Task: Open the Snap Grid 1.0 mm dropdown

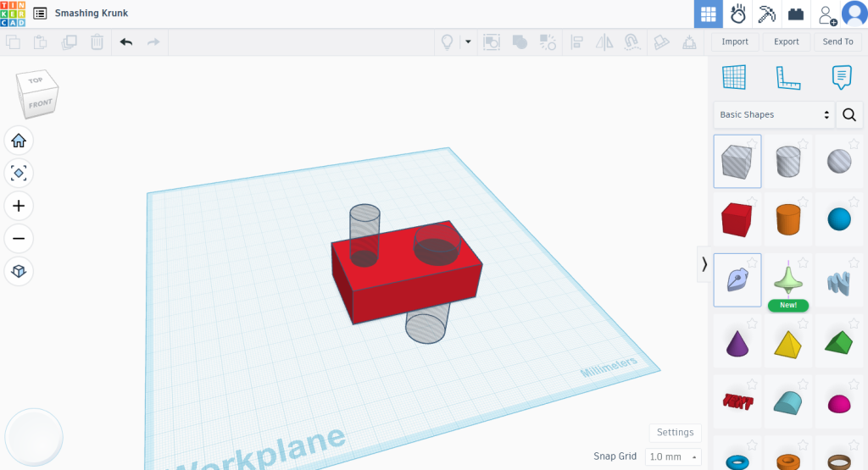Action: [672, 456]
